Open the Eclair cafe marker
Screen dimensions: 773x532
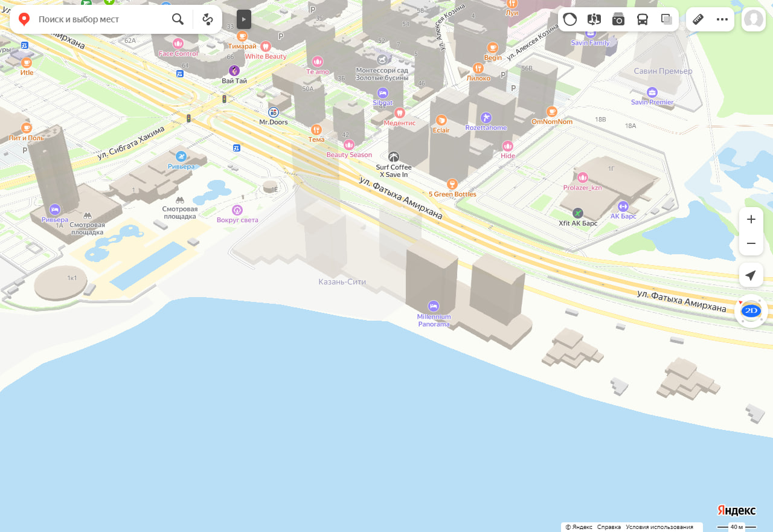tap(441, 120)
